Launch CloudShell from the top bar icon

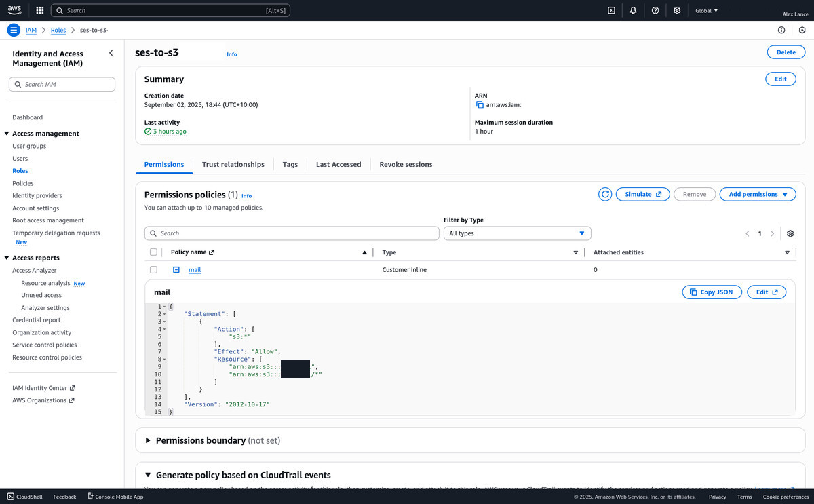click(x=611, y=10)
